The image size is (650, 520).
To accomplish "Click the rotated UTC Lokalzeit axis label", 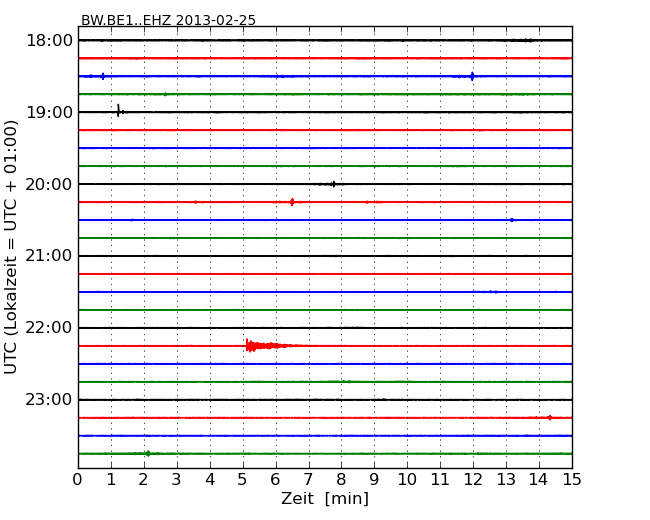I will [x=10, y=247].
